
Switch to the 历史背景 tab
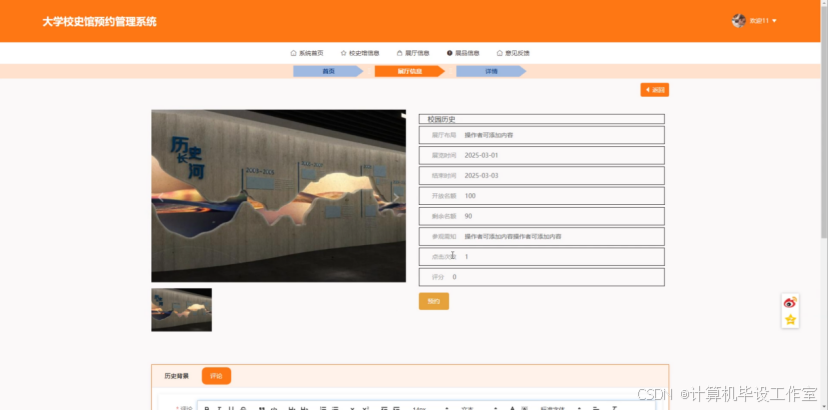(x=177, y=376)
